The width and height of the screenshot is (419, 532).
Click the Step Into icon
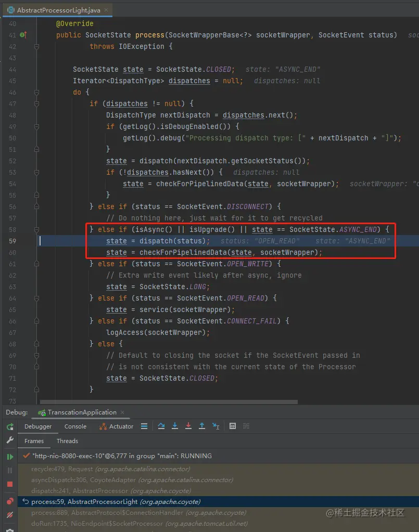[x=175, y=426]
